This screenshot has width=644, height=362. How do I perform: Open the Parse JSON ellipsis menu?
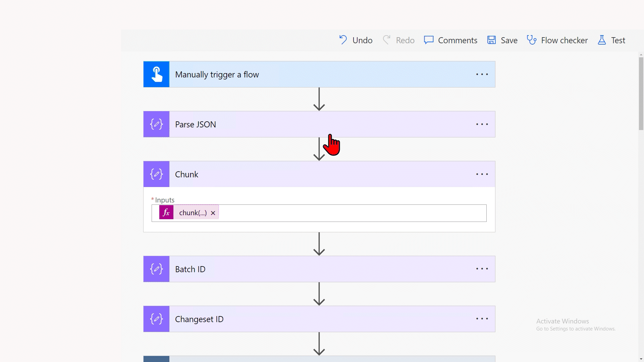point(482,124)
